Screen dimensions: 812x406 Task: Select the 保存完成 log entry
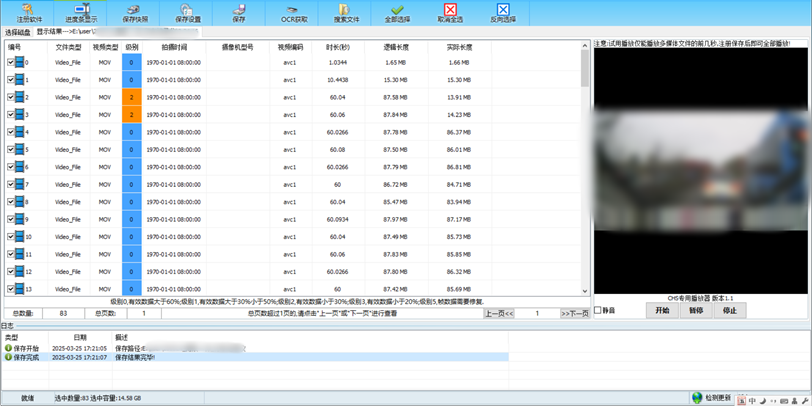(254, 357)
